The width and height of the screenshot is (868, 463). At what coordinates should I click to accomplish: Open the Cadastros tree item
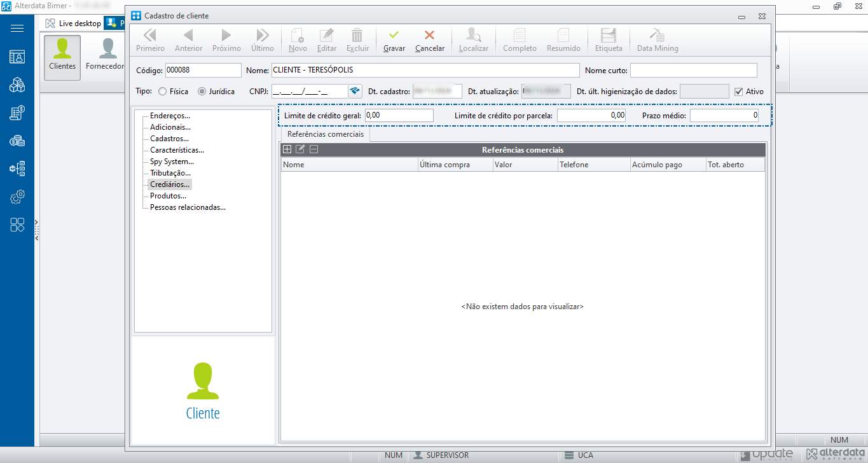(169, 139)
